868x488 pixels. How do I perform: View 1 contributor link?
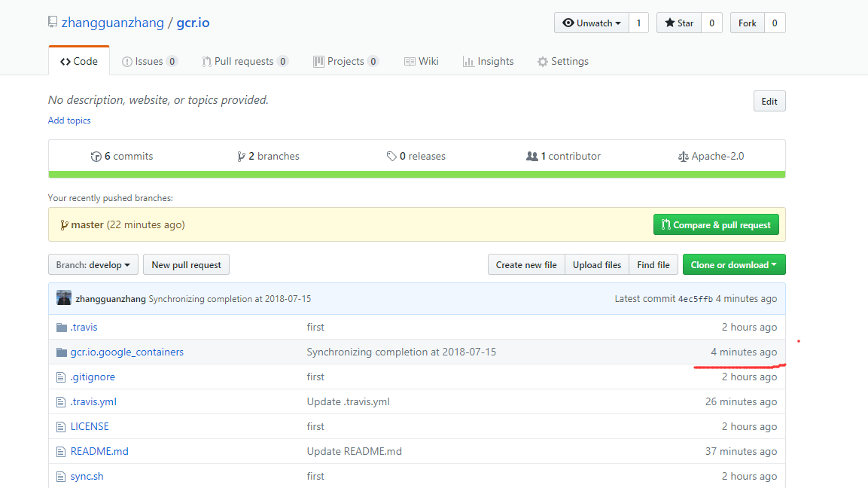pos(564,156)
